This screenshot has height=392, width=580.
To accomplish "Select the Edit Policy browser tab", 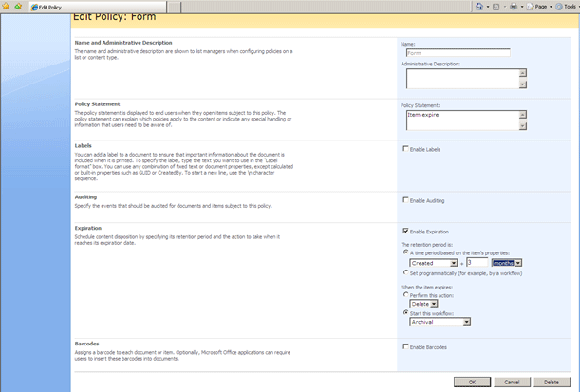I will [98, 7].
